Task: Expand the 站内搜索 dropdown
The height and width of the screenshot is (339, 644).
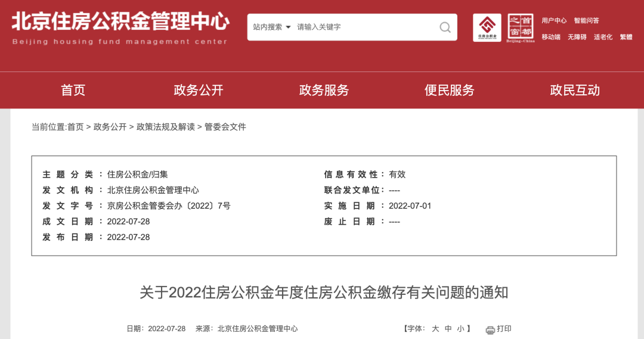Action: tap(272, 27)
